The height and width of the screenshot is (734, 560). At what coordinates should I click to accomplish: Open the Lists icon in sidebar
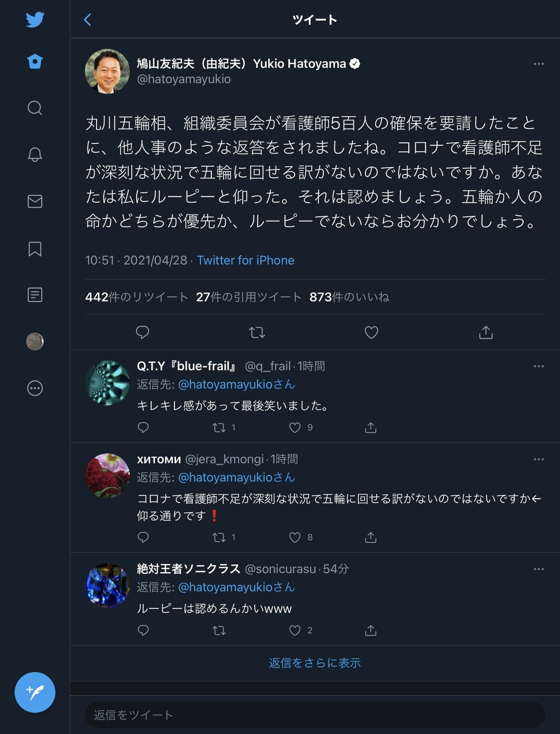pos(35,295)
